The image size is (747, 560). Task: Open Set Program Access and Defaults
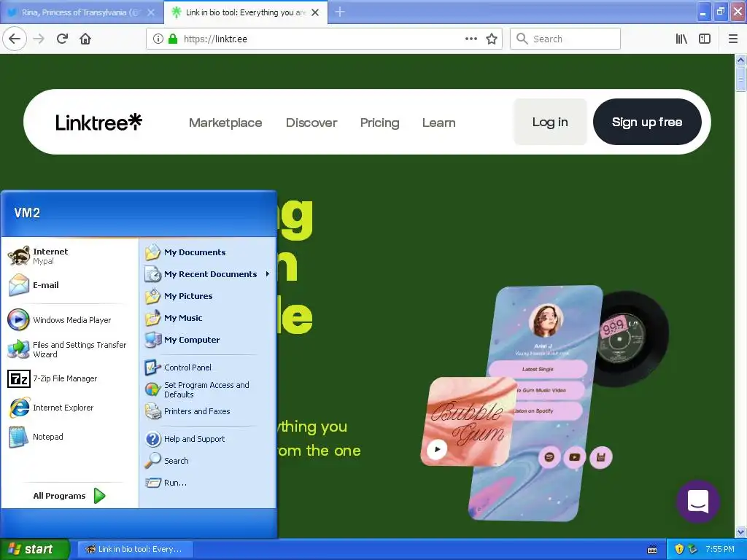click(208, 389)
